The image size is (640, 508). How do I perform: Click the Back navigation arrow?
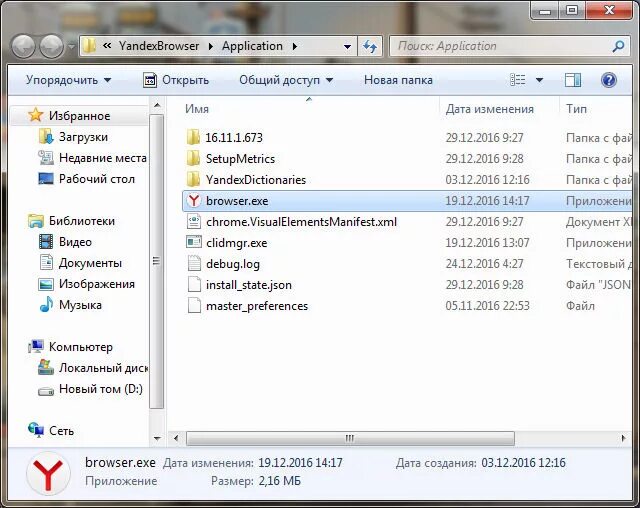click(x=23, y=46)
